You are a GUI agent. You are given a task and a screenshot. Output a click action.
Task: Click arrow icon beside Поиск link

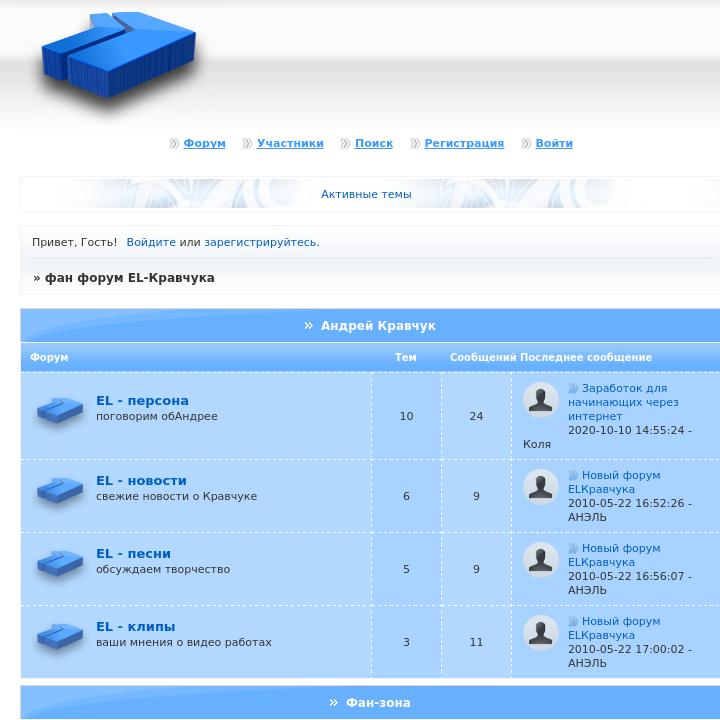tap(345, 143)
